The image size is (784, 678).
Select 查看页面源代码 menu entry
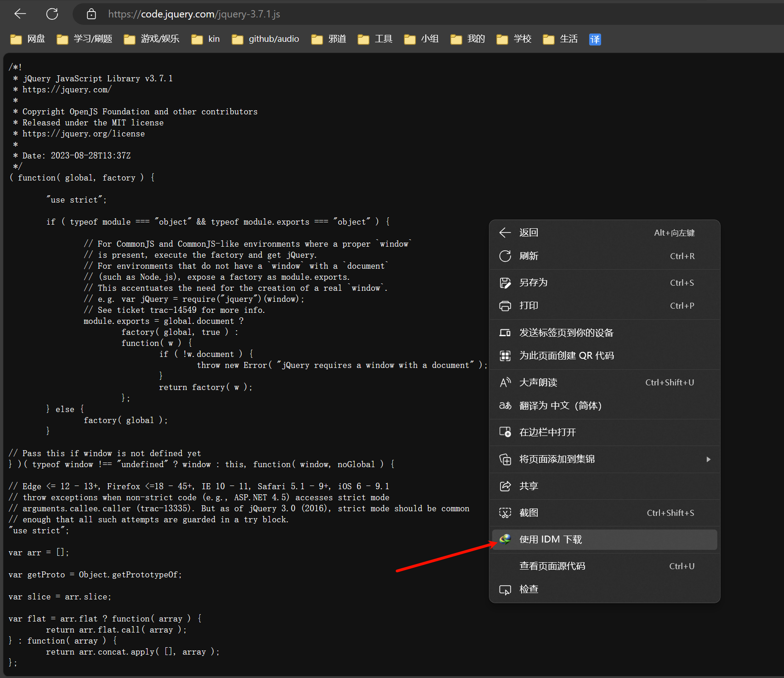(552, 566)
